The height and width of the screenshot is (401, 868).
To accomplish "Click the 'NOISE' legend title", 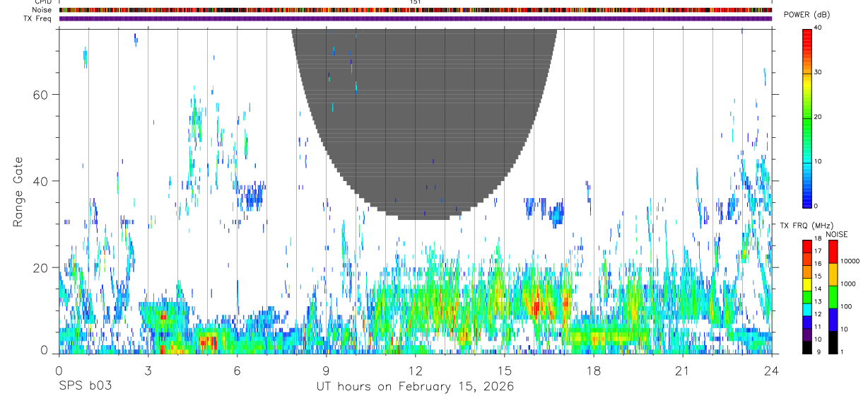I will [x=837, y=234].
